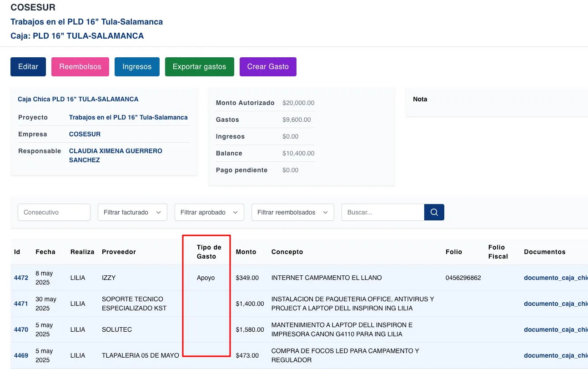Click the Editar button

28,67
